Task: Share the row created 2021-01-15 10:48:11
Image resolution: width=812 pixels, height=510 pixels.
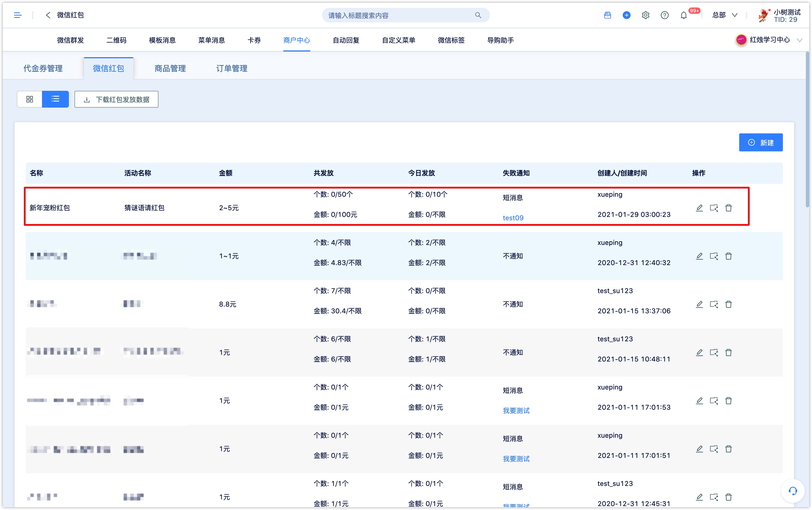Action: pyautogui.click(x=714, y=353)
